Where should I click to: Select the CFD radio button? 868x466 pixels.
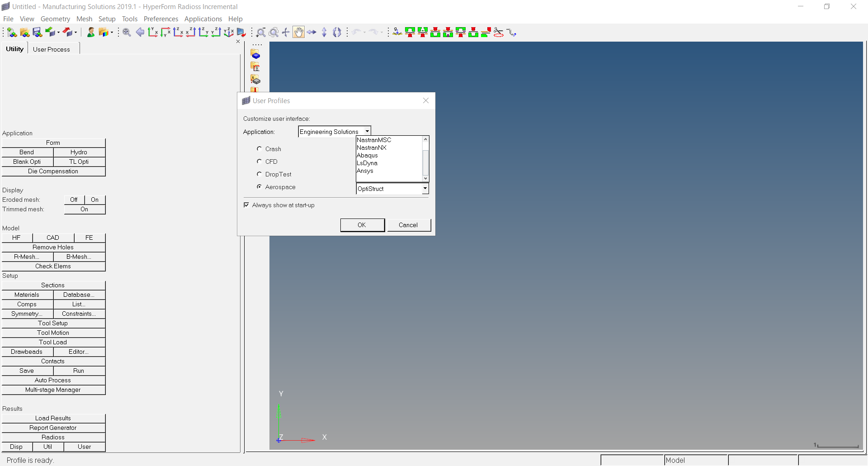coord(259,161)
